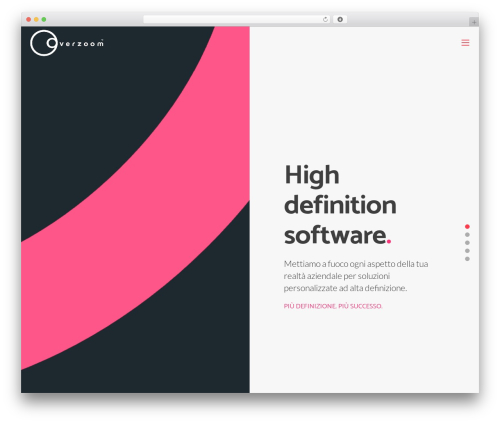Viewport: 500px width, 423px height.
Task: Go to the fourth slide dot
Action: click(467, 251)
